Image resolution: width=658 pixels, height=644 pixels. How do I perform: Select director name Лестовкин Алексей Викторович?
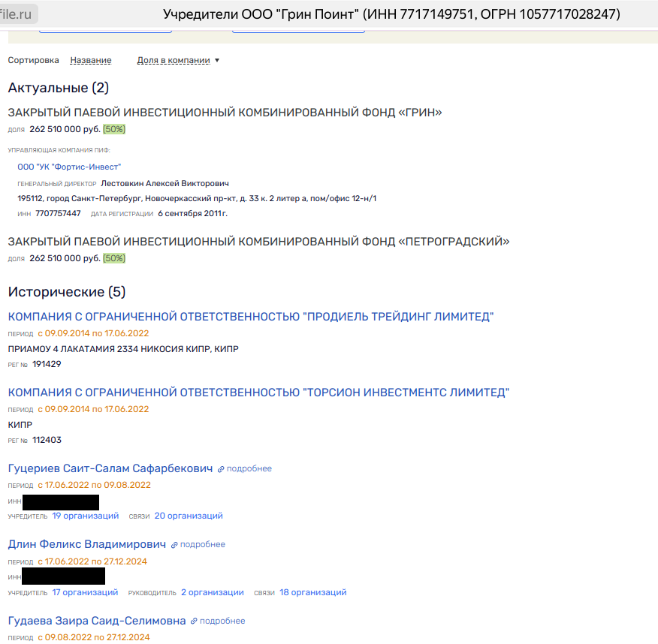165,184
